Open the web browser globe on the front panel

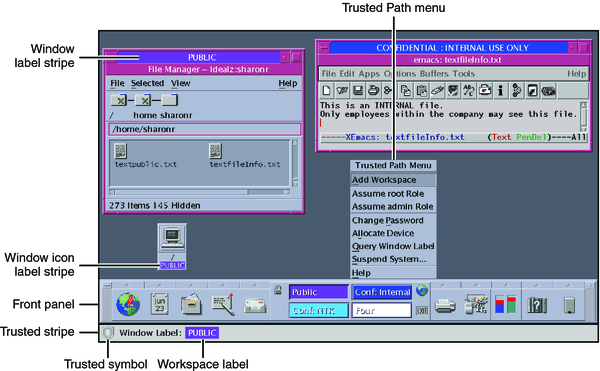tap(128, 304)
